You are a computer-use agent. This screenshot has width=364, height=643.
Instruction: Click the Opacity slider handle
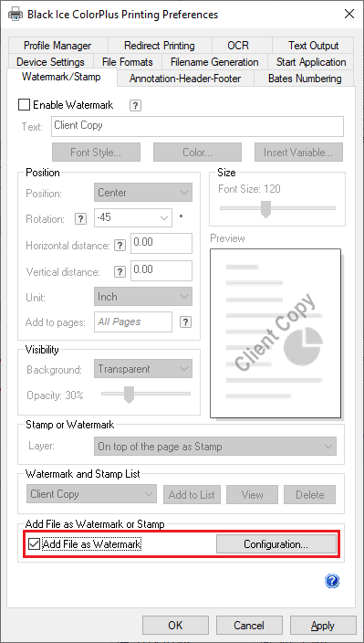(x=129, y=395)
